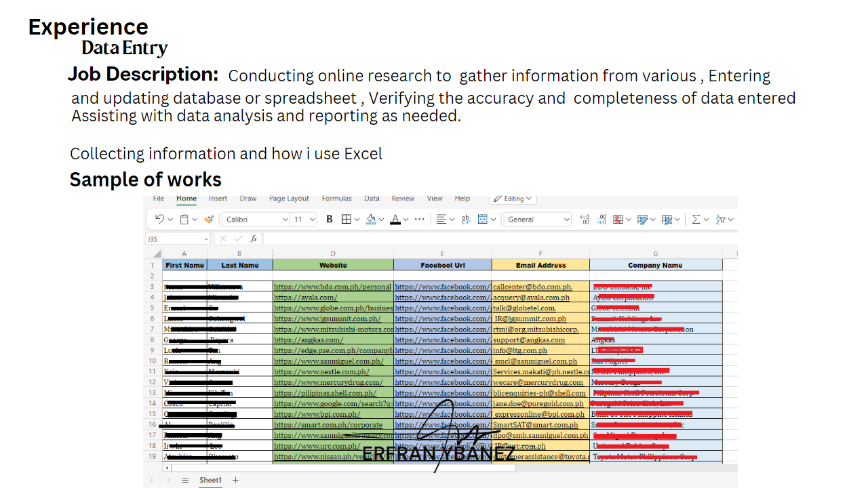Open Conditional Formatting
The width and height of the screenshot is (868, 488).
pyautogui.click(x=618, y=219)
